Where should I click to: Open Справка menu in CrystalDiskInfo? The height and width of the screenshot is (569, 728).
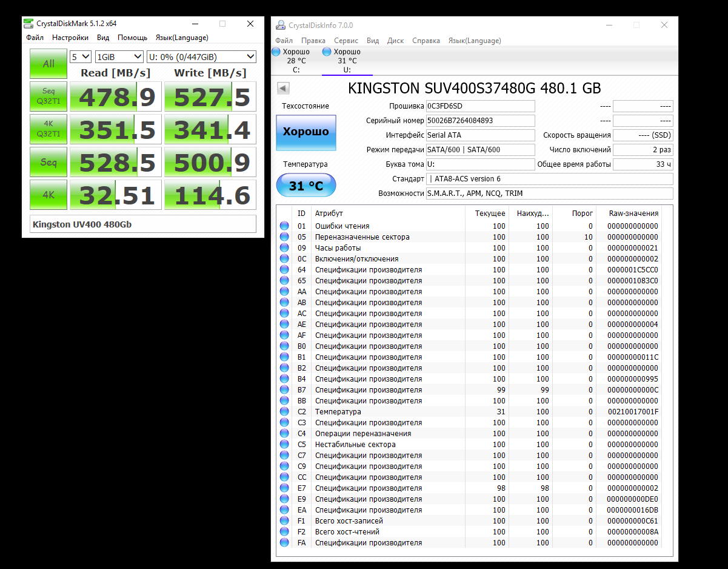pyautogui.click(x=426, y=41)
